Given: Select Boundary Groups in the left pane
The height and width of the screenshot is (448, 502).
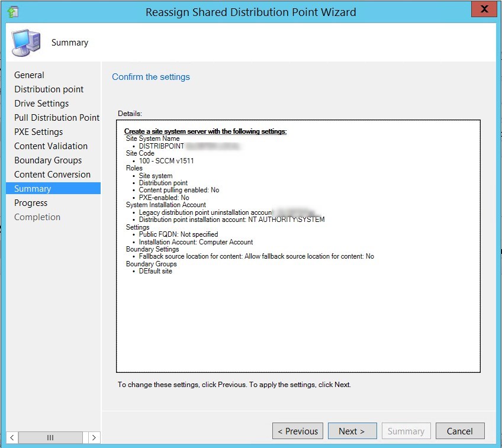Looking at the screenshot, I should click(48, 160).
